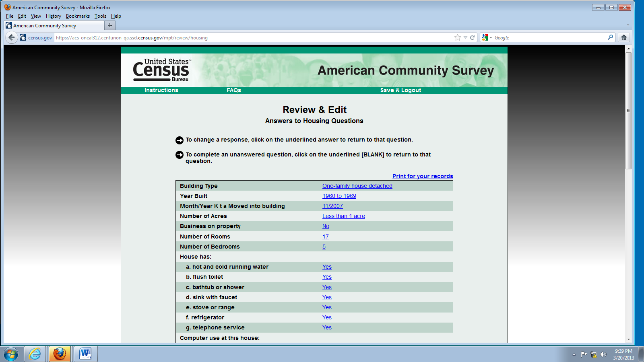Change the 1960 to 1969 year built answer
Viewport: 644px width, 362px height.
(339, 196)
